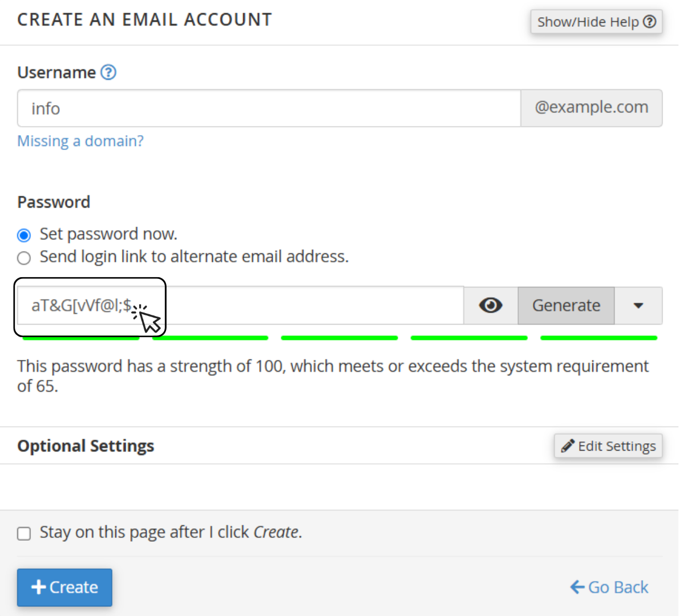Enable Stay on this page after Create
The height and width of the screenshot is (616, 679).
coord(24,533)
